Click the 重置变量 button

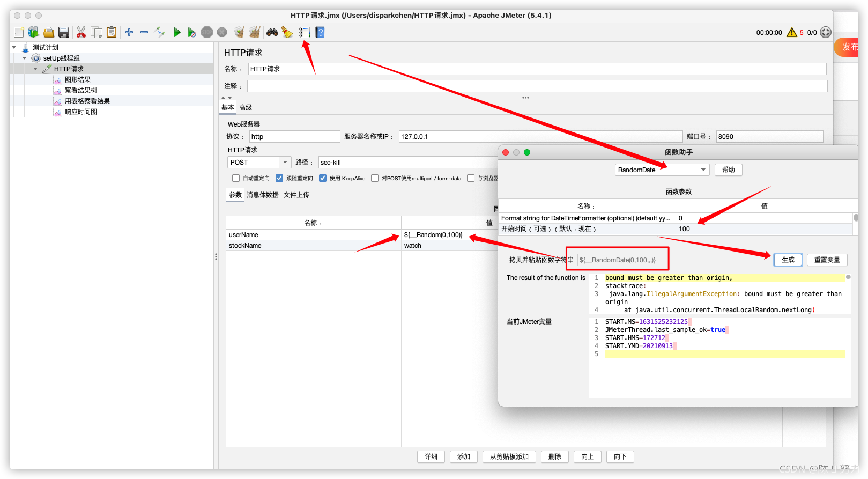tap(827, 260)
